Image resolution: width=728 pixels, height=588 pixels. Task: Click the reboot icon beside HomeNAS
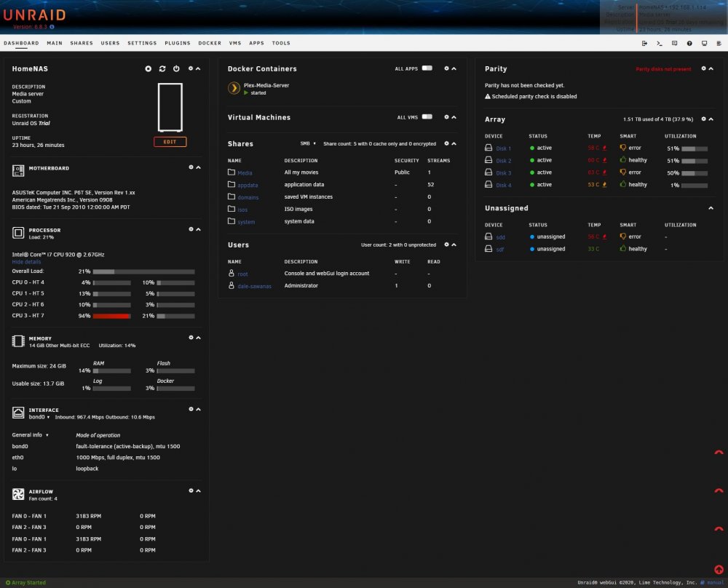(x=162, y=68)
